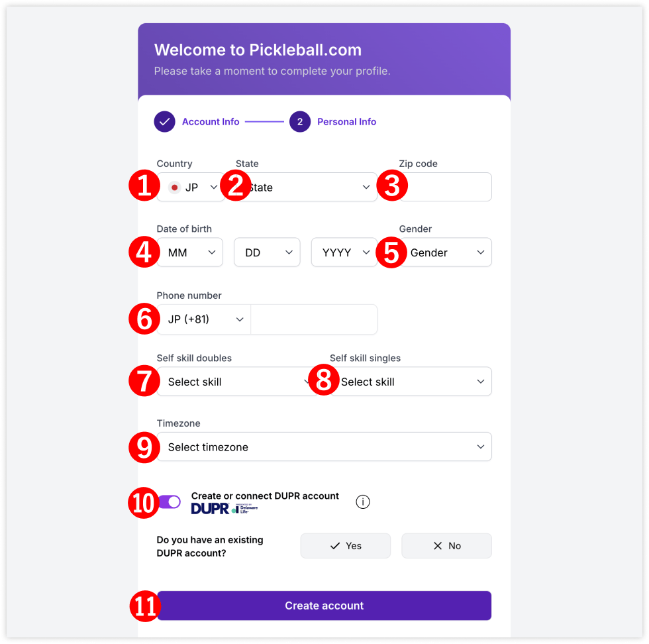This screenshot has width=649, height=644.
Task: Open the birth day DD dropdown
Action: click(x=267, y=252)
